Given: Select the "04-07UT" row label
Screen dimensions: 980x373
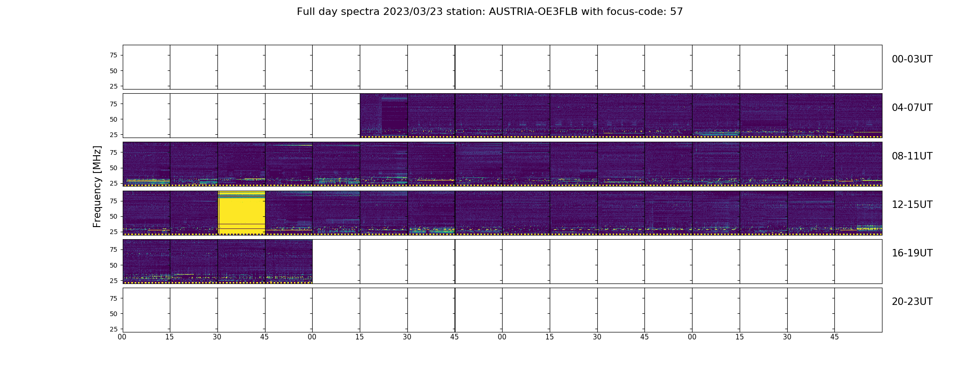Looking at the screenshot, I should [x=912, y=108].
